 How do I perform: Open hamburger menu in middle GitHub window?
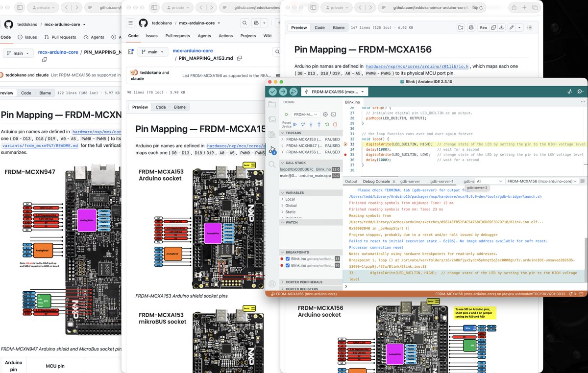click(130, 23)
